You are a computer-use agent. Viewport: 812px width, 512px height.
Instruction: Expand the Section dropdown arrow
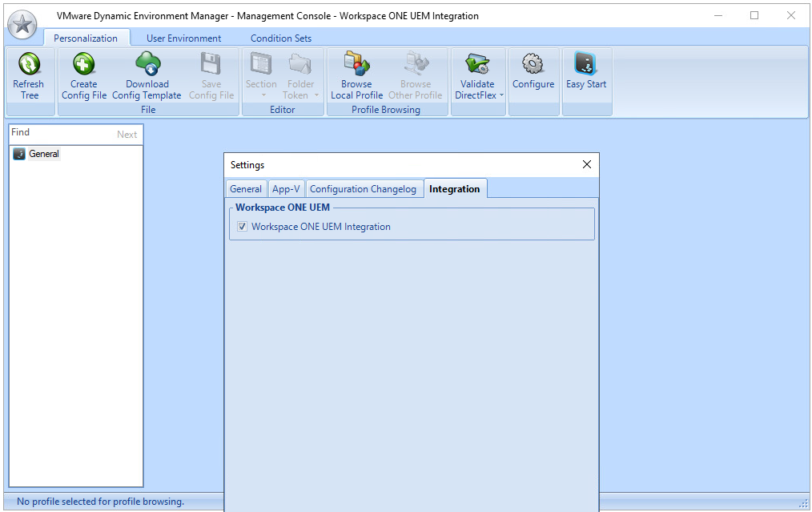(x=263, y=95)
